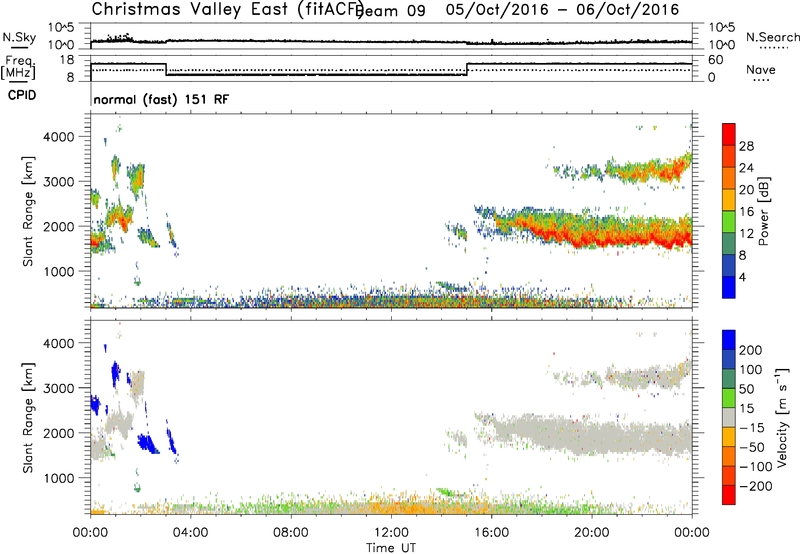Image resolution: width=800 pixels, height=554 pixels.
Task: Select the 'normal (fast) 151 RF' mode text
Action: (161, 99)
